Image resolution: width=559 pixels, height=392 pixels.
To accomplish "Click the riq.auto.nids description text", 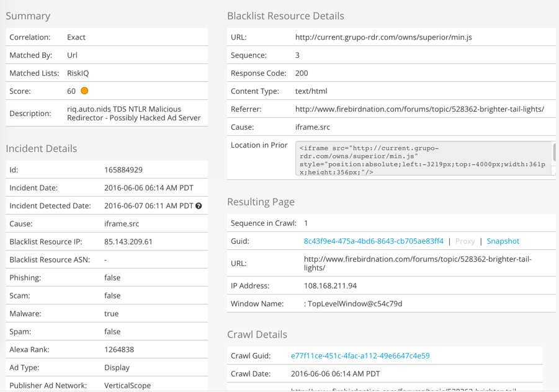I will pos(133,114).
